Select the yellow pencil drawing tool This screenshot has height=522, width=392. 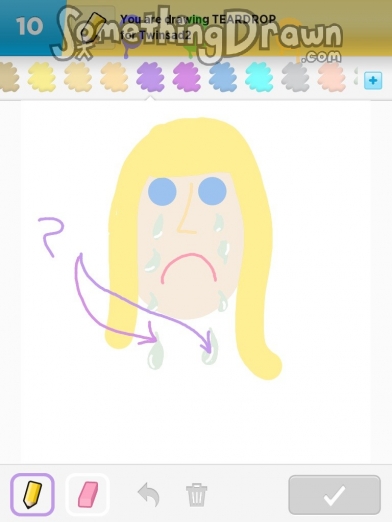point(32,494)
